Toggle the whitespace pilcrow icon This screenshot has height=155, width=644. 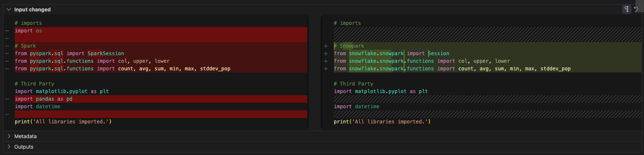(x=627, y=9)
